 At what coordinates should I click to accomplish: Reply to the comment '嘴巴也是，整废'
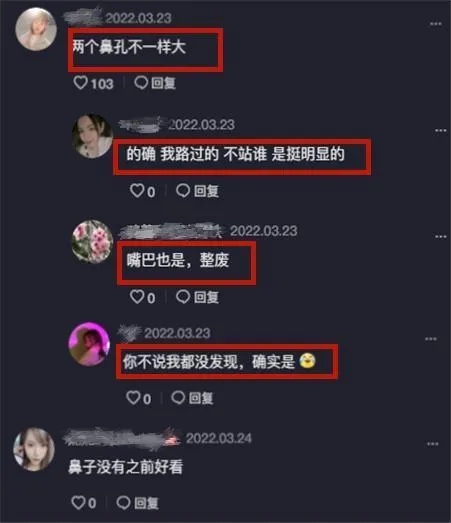(197, 297)
